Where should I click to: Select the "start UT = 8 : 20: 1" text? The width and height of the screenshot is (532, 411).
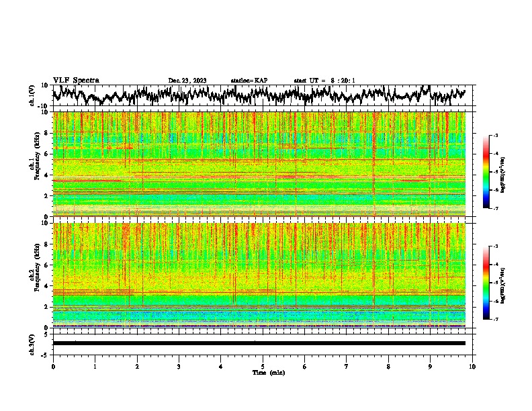pos(324,81)
